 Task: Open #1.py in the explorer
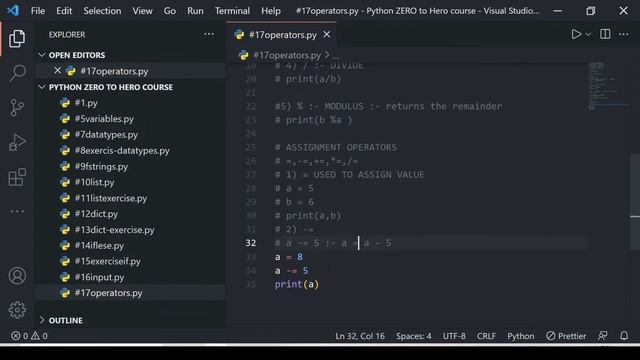(86, 103)
